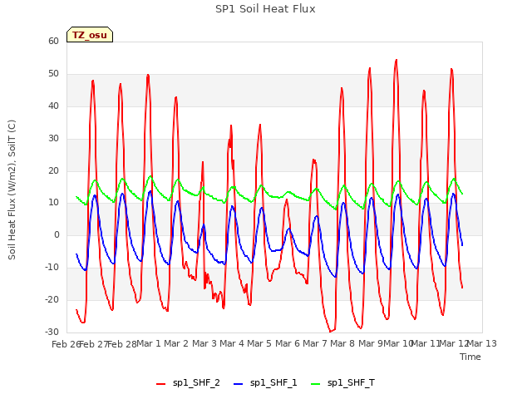Select the Mar 5 x-axis tick label
The image size is (532, 399).
tap(259, 343)
